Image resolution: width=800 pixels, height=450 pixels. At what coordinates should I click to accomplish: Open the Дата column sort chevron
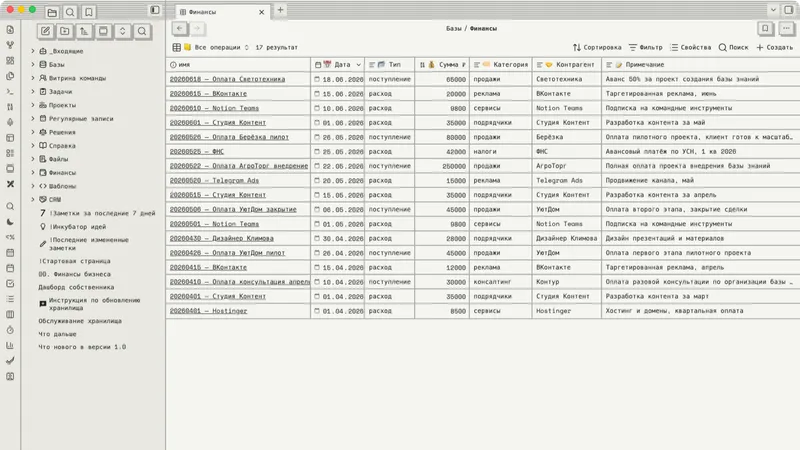pyautogui.click(x=359, y=65)
